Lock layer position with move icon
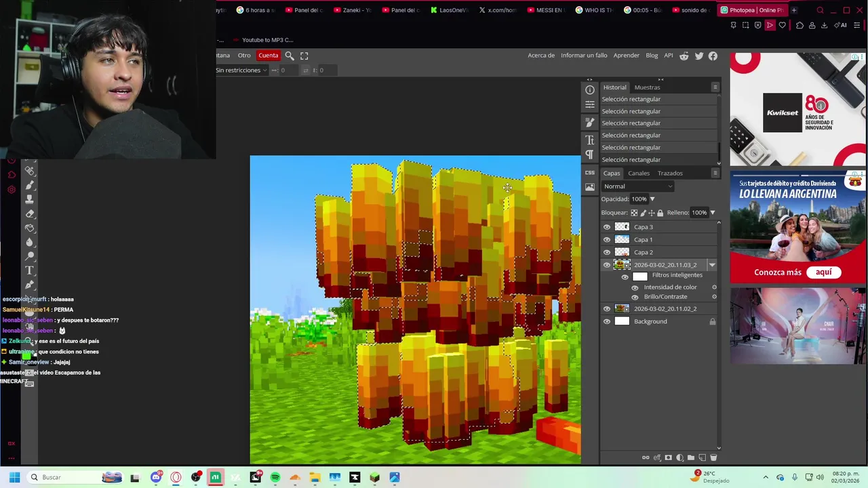Image resolution: width=868 pixels, height=488 pixels. click(x=652, y=213)
